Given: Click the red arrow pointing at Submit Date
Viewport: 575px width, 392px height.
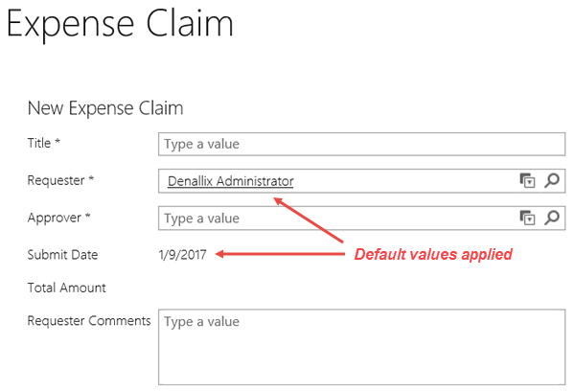Looking at the screenshot, I should click(278, 254).
